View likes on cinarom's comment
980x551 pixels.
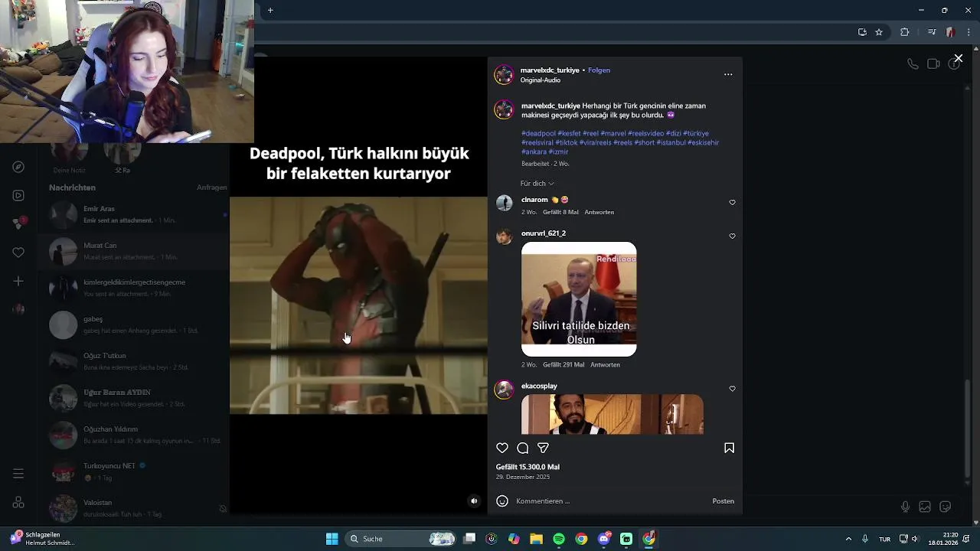click(560, 212)
